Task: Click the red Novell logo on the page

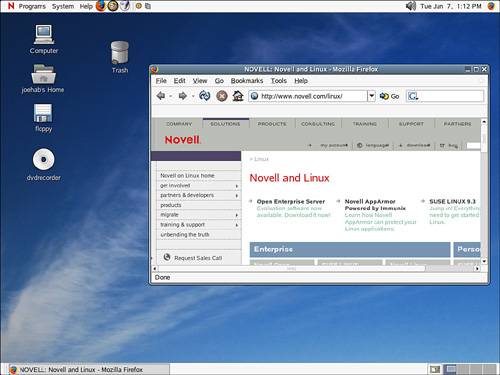Action: click(182, 140)
